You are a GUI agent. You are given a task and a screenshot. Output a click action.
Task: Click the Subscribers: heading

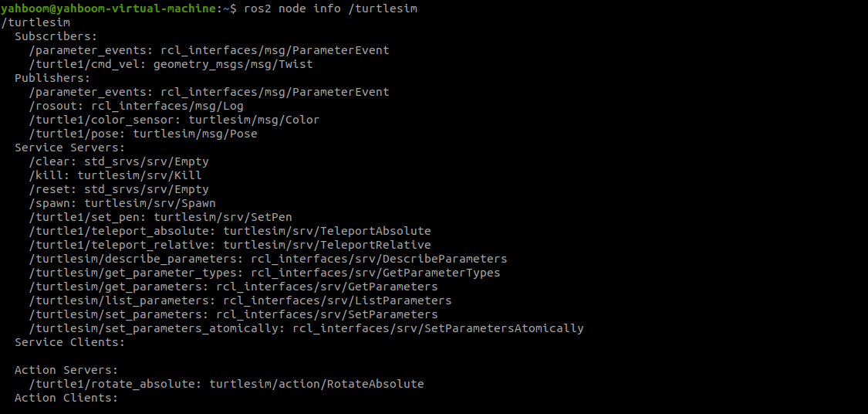coord(56,36)
